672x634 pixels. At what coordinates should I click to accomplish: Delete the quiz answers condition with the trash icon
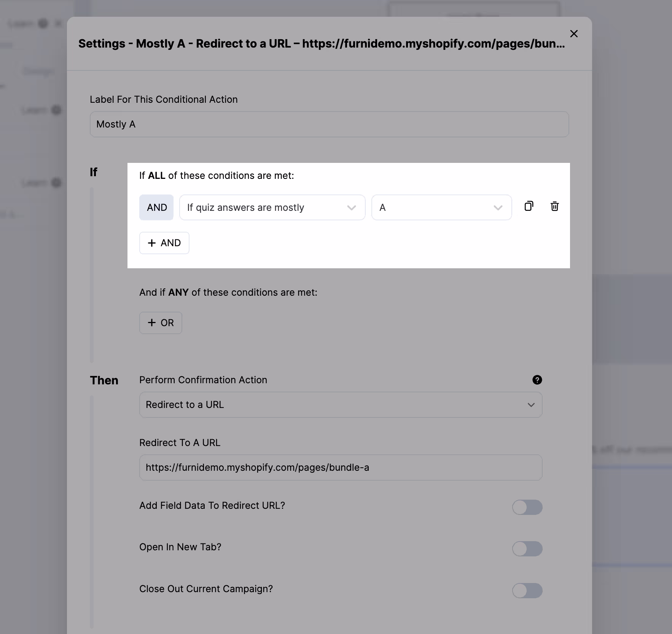pos(555,206)
